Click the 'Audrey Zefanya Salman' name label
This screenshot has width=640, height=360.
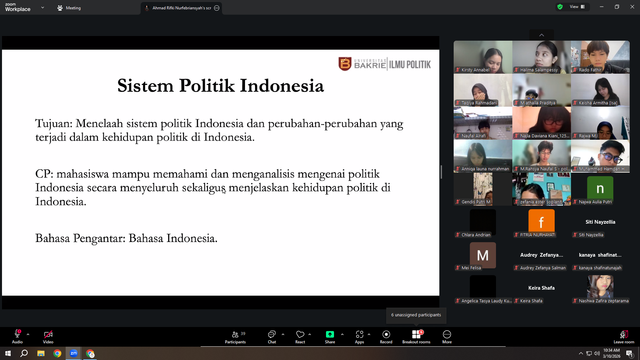point(542,268)
